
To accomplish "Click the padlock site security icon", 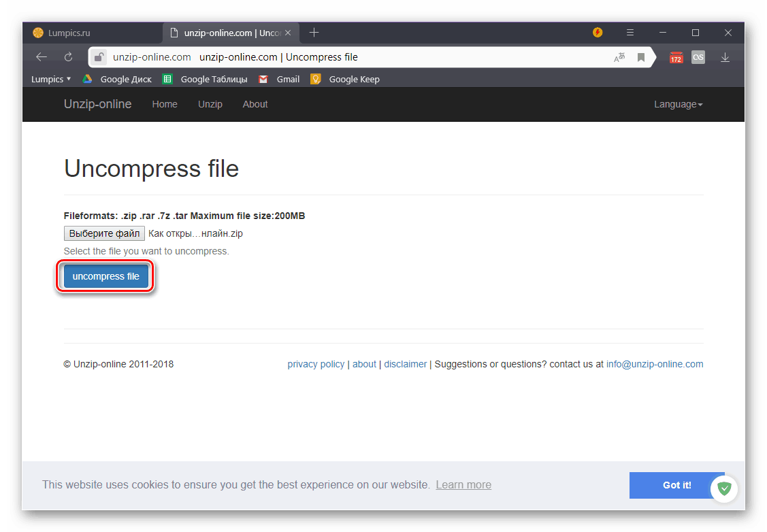I will tap(99, 57).
